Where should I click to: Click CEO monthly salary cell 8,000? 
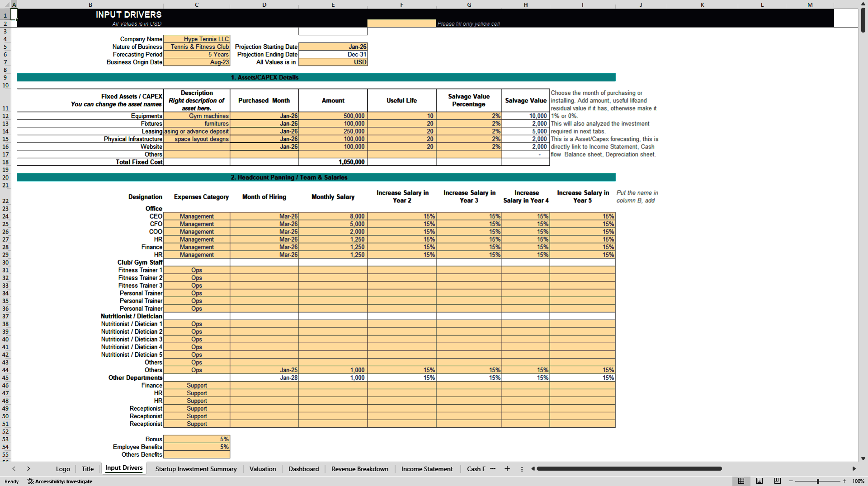[333, 216]
